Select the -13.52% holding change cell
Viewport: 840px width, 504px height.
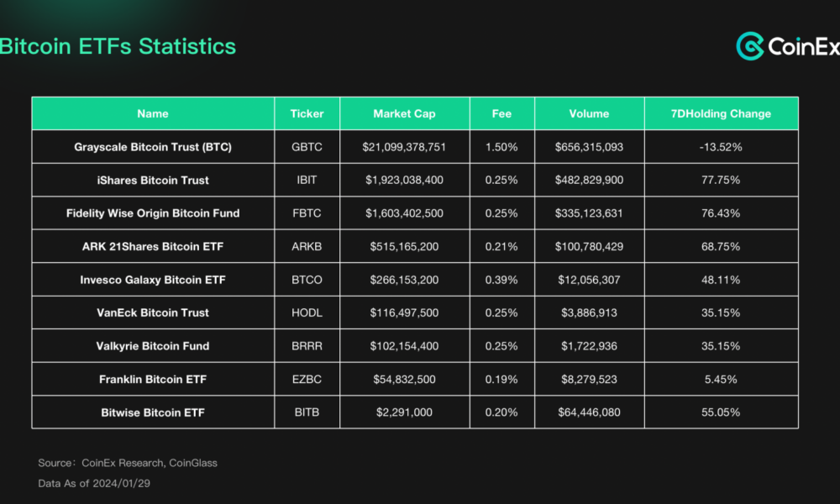pos(721,147)
